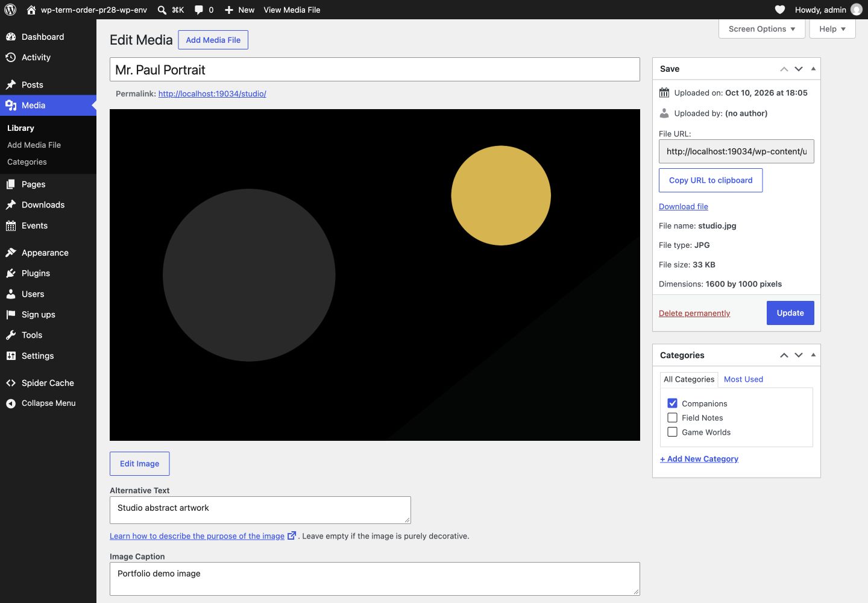Click Collapse Menu in the sidebar
Viewport: 868px width, 603px height.
tap(48, 403)
